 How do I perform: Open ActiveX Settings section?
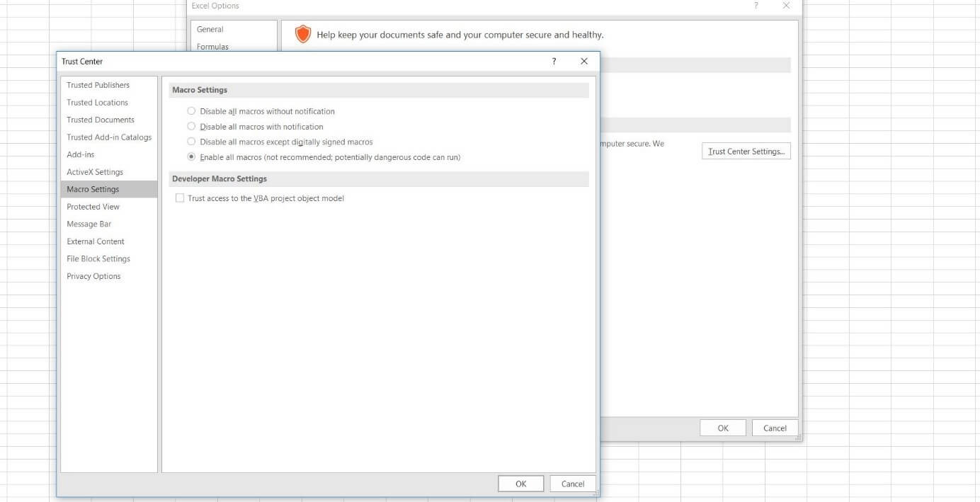(x=109, y=172)
